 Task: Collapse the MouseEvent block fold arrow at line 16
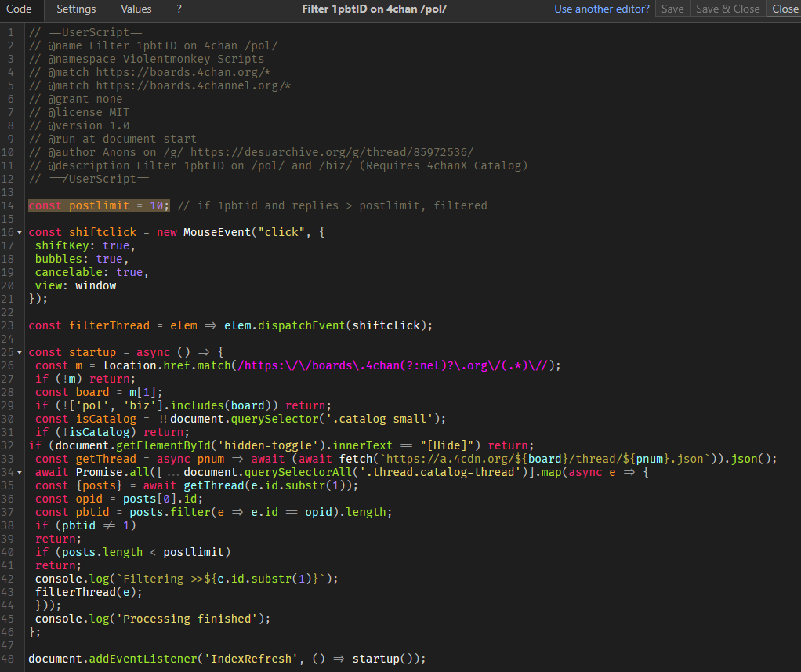coord(20,233)
